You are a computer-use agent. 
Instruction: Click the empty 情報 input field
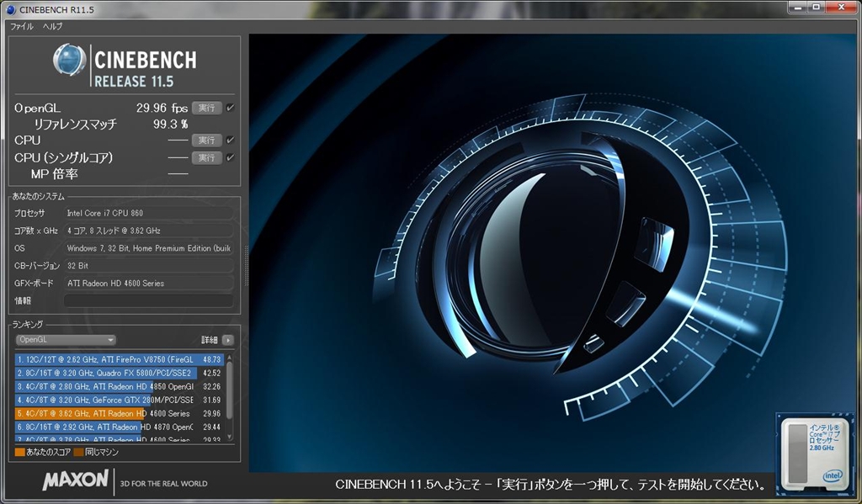coord(148,300)
